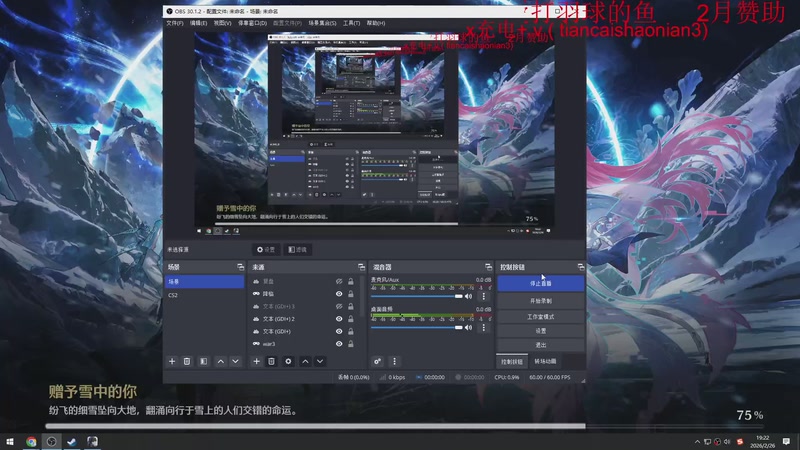Move the source down in the sources toolbar

click(x=320, y=361)
